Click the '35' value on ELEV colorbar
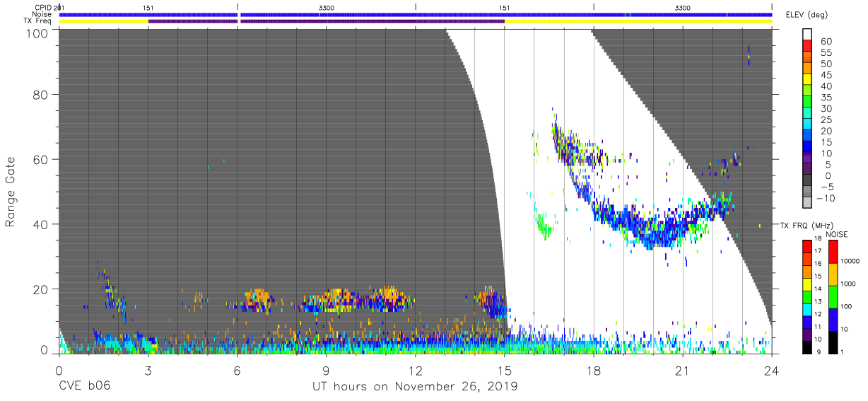 click(x=826, y=98)
